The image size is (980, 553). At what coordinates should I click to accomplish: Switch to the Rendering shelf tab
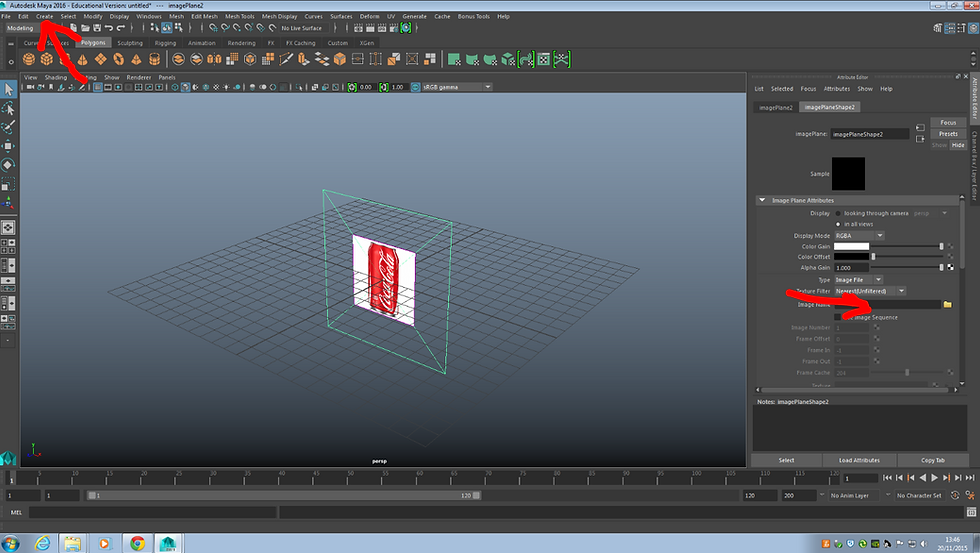click(241, 43)
